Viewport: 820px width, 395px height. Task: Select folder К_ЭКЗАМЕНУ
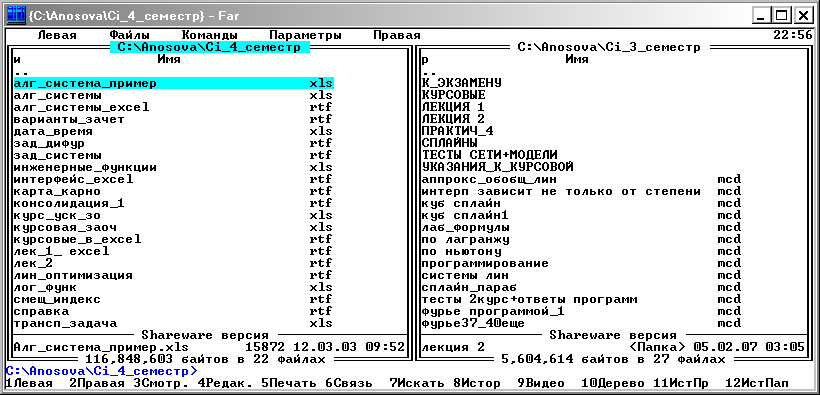461,83
